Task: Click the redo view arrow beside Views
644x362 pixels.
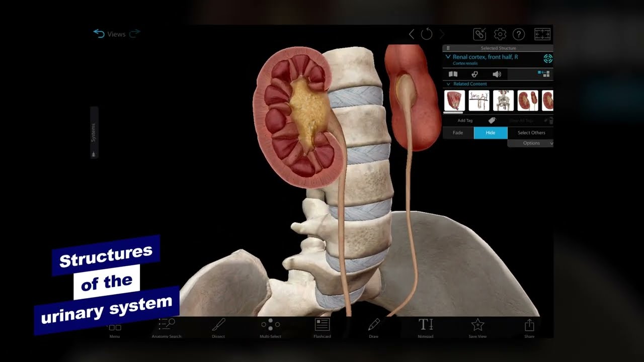Action: pos(134,34)
